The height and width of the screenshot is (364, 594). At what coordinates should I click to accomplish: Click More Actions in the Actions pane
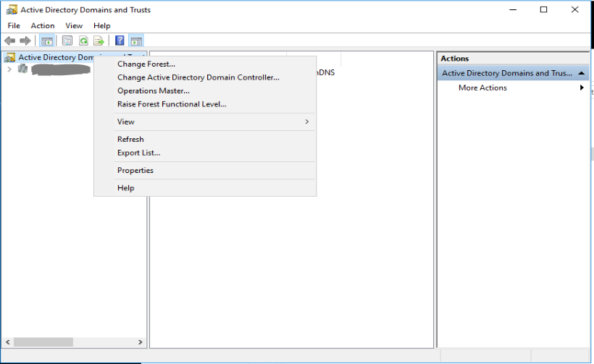point(482,88)
